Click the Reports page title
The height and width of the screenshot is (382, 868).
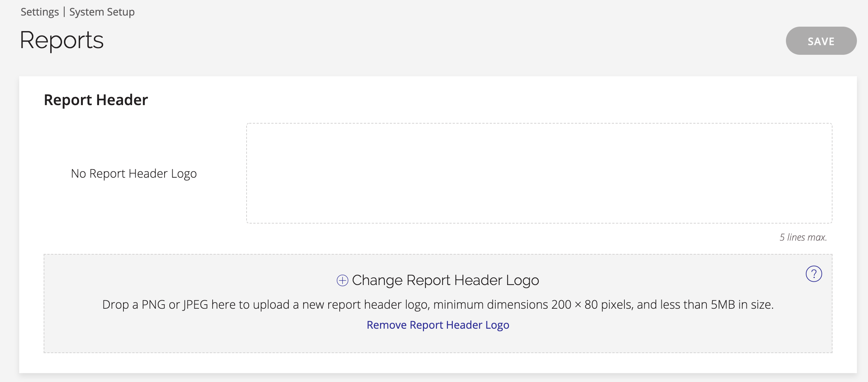(x=62, y=40)
